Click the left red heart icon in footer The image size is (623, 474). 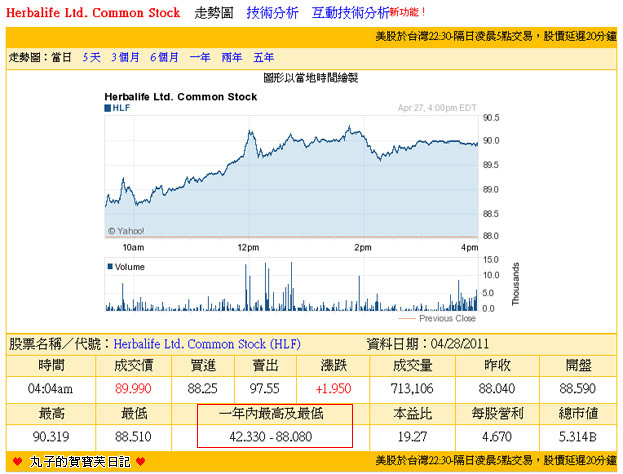pyautogui.click(x=17, y=462)
